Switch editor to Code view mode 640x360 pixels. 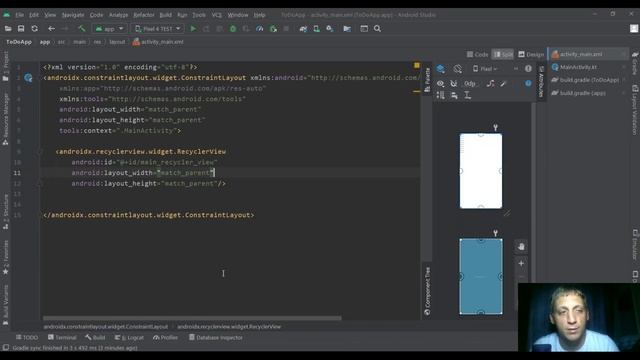pyautogui.click(x=478, y=54)
